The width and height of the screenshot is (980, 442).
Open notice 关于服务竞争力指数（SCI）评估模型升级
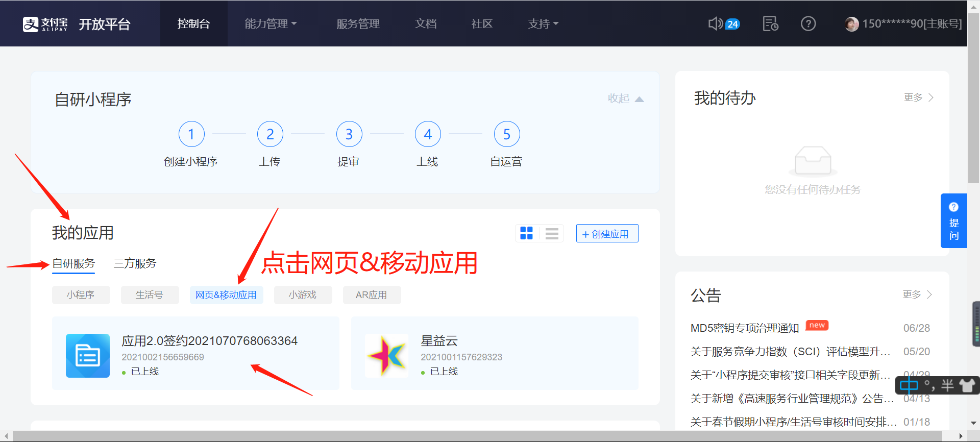pos(790,351)
